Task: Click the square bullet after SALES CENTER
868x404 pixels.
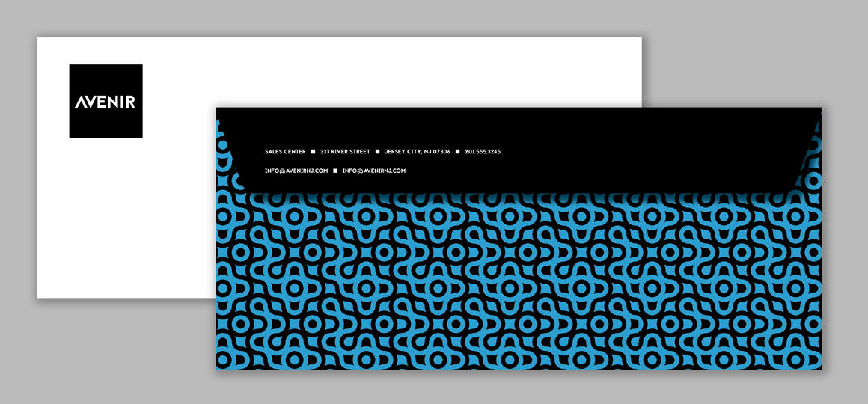Action: pos(313,152)
